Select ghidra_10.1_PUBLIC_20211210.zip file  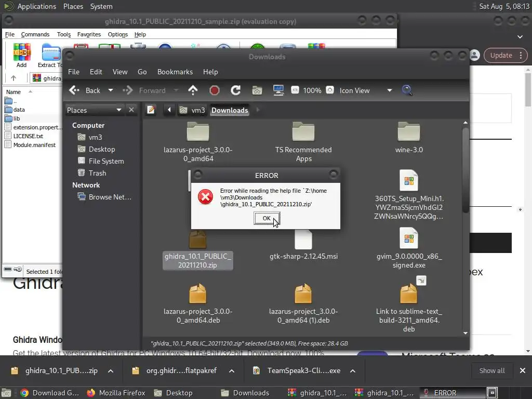pos(198,250)
